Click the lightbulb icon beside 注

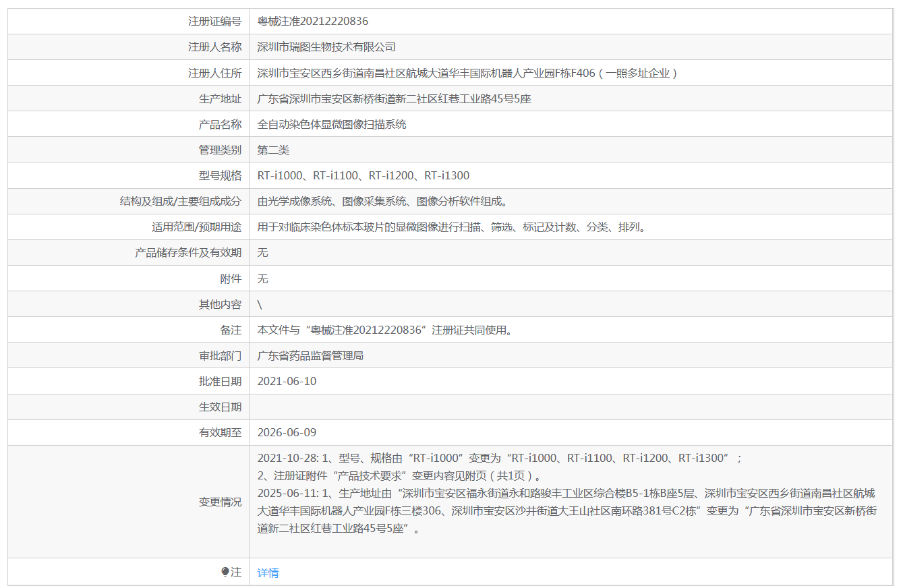coord(225,572)
